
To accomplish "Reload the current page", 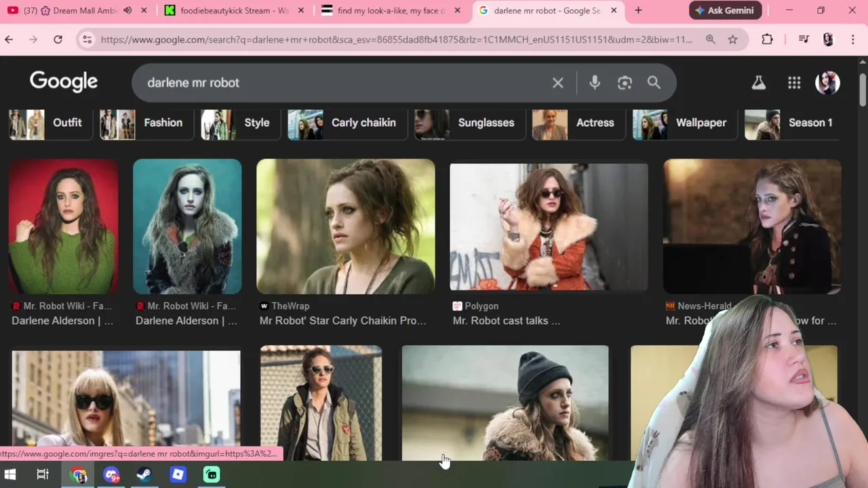I will tap(58, 40).
